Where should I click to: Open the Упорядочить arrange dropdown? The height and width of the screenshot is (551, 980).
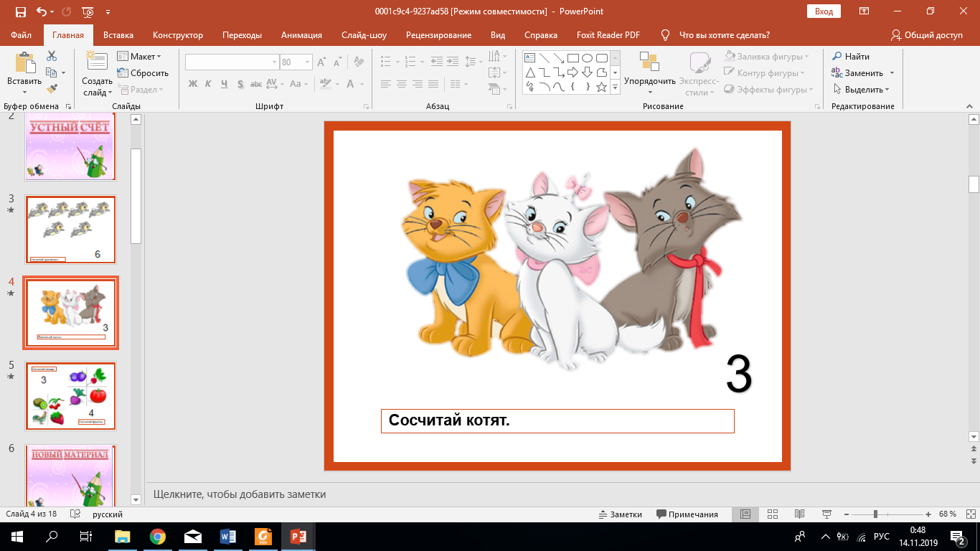pos(649,73)
